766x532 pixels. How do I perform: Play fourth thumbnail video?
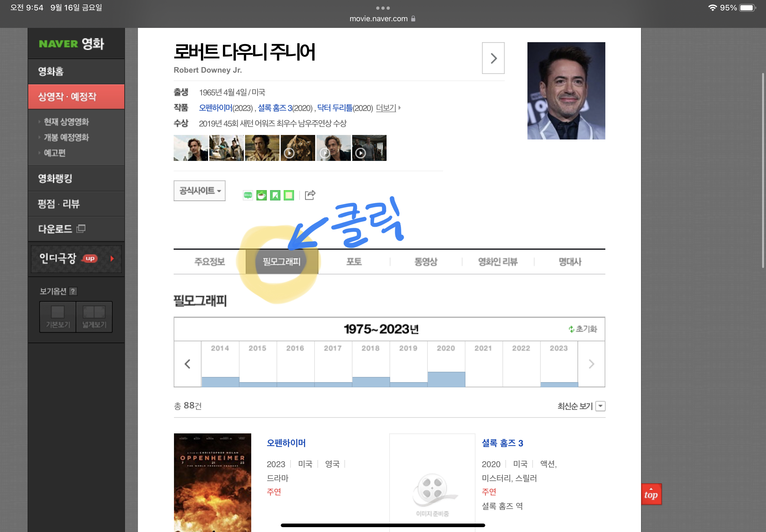click(x=298, y=148)
